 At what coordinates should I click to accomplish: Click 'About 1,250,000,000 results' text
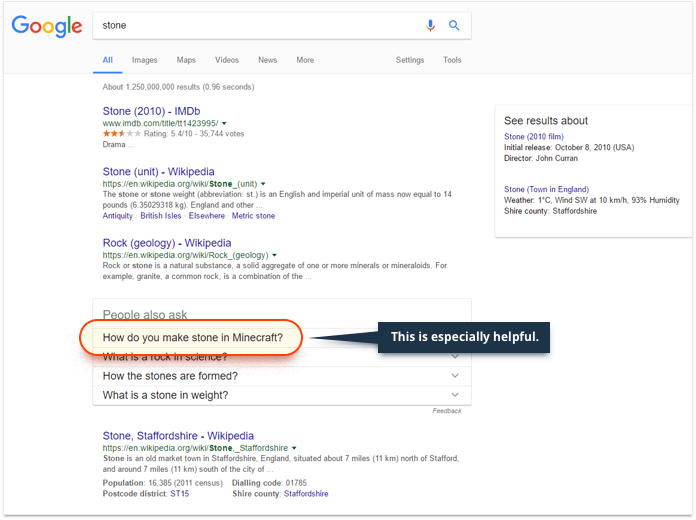point(178,87)
